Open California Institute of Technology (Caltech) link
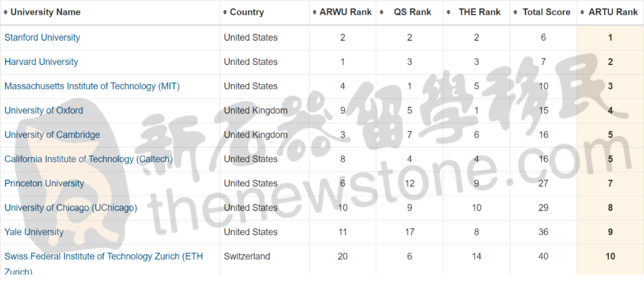 click(x=89, y=159)
